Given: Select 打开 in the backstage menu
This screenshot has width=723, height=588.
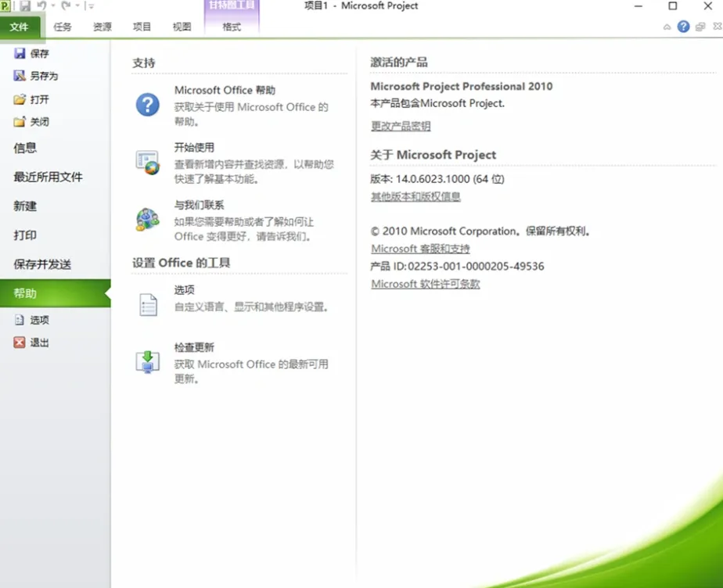Looking at the screenshot, I should 31,99.
